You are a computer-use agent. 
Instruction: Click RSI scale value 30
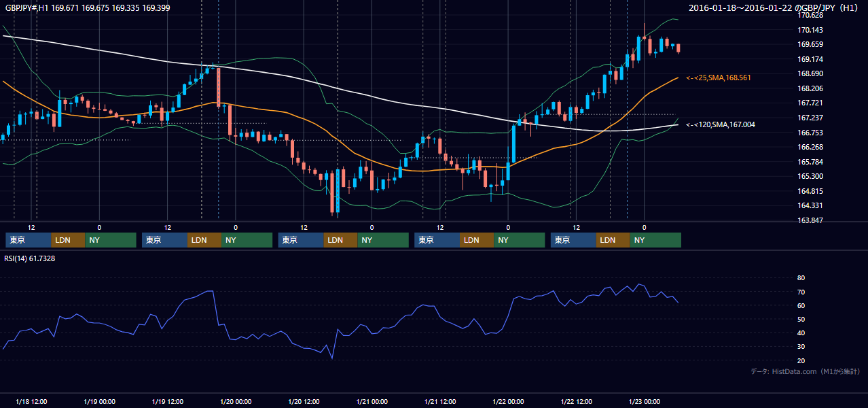point(801,347)
